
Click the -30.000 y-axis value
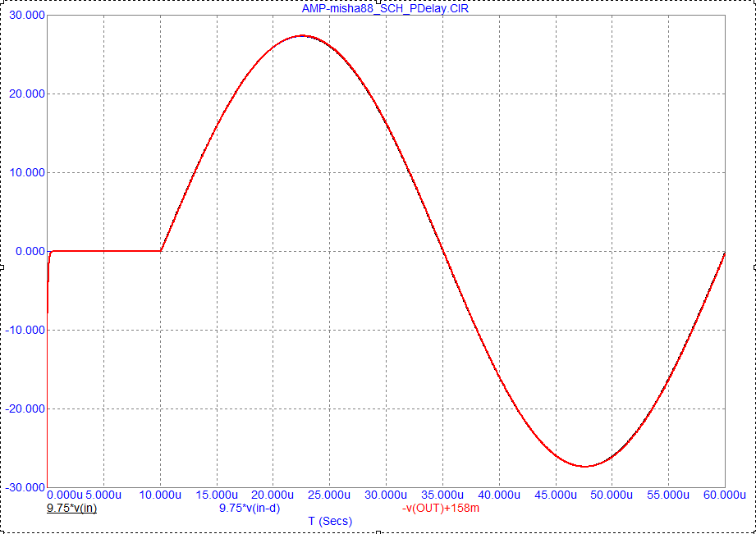pyautogui.click(x=25, y=487)
